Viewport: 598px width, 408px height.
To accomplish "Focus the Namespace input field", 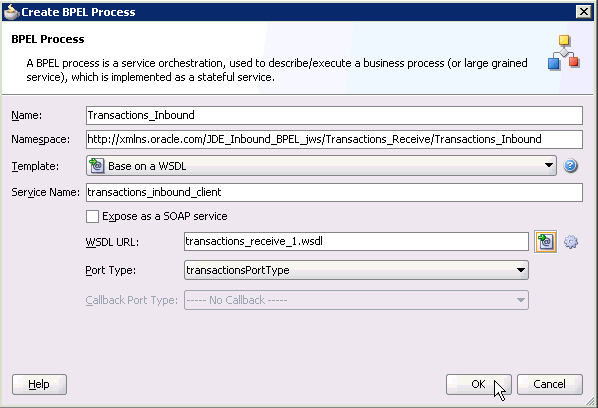I will coord(334,139).
